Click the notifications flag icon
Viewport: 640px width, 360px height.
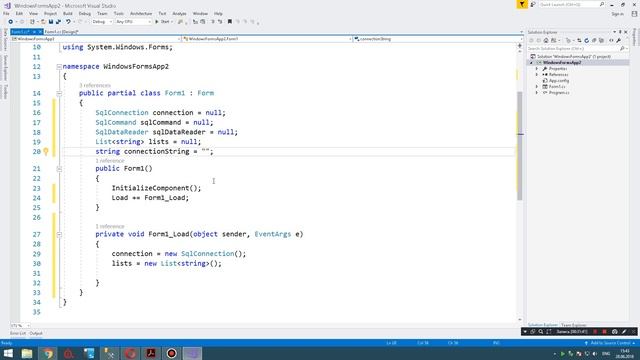coord(522,4)
